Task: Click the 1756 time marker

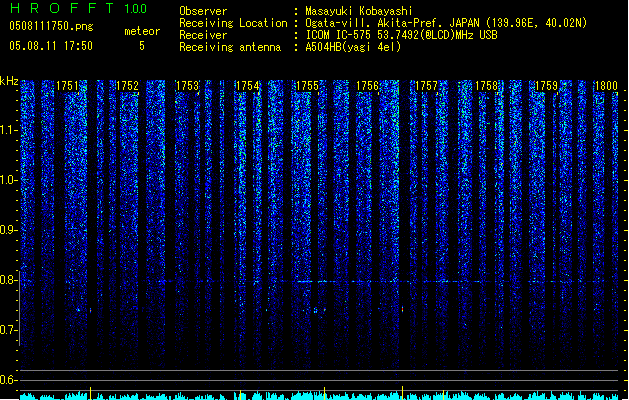Action: click(367, 86)
